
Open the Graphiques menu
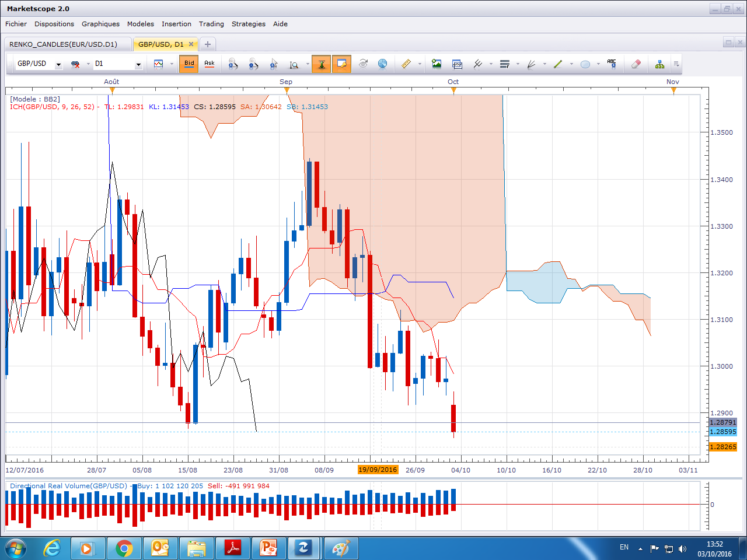100,24
